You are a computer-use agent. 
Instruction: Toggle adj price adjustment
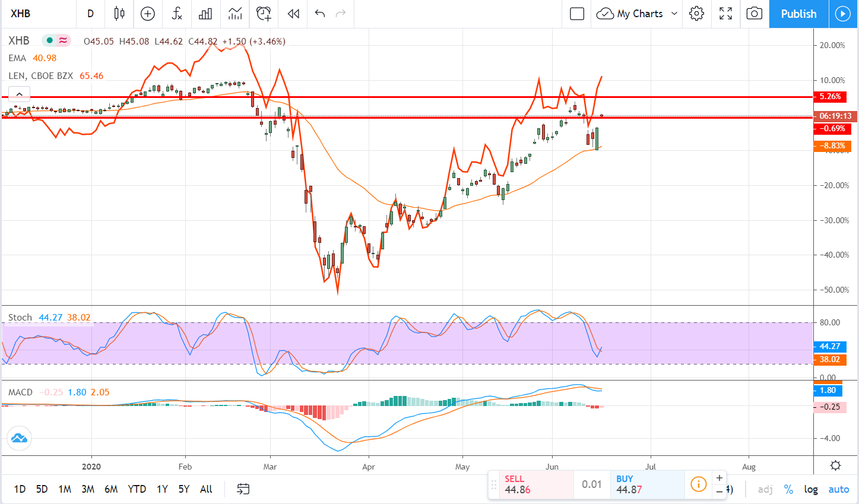(x=765, y=489)
